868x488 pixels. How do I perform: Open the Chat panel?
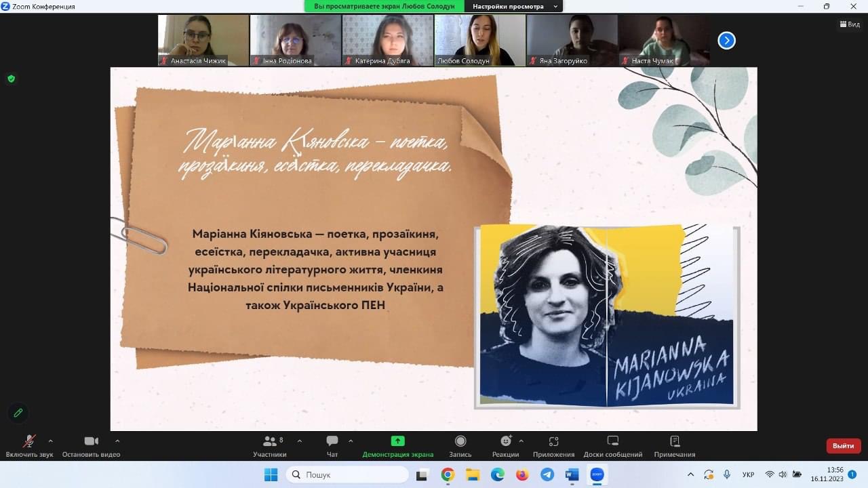point(332,446)
